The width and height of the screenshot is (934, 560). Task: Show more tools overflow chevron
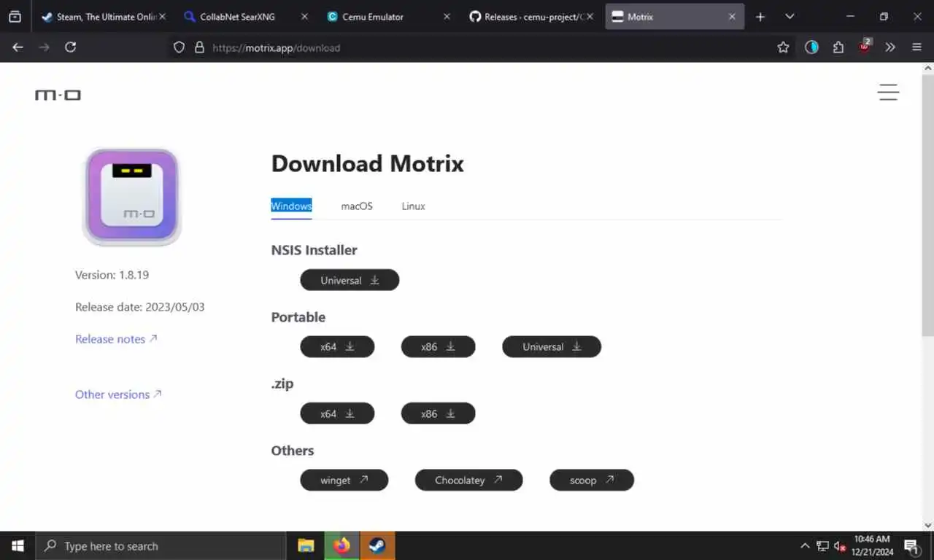point(890,47)
